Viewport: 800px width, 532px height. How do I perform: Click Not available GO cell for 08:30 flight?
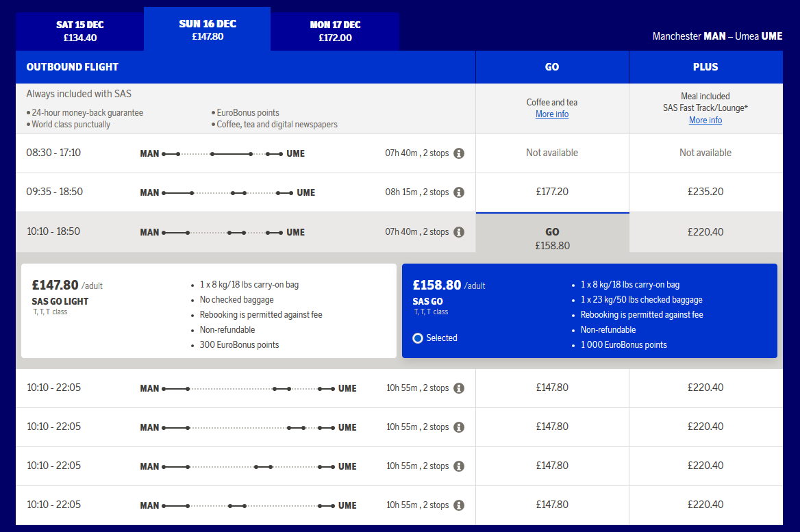(x=552, y=153)
